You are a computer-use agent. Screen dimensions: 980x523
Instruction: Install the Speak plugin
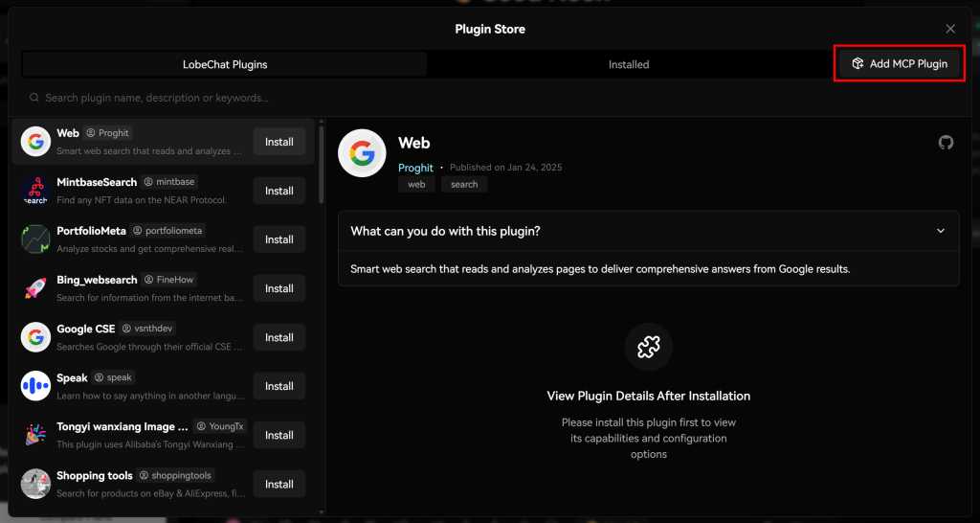point(279,386)
